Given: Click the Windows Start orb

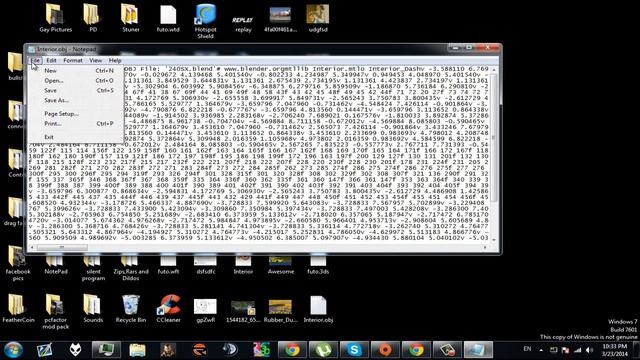Looking at the screenshot, I should [x=13, y=350].
